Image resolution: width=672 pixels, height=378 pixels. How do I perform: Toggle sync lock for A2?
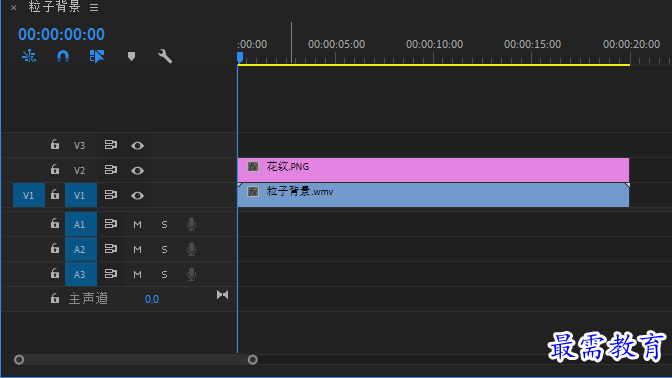tap(111, 249)
